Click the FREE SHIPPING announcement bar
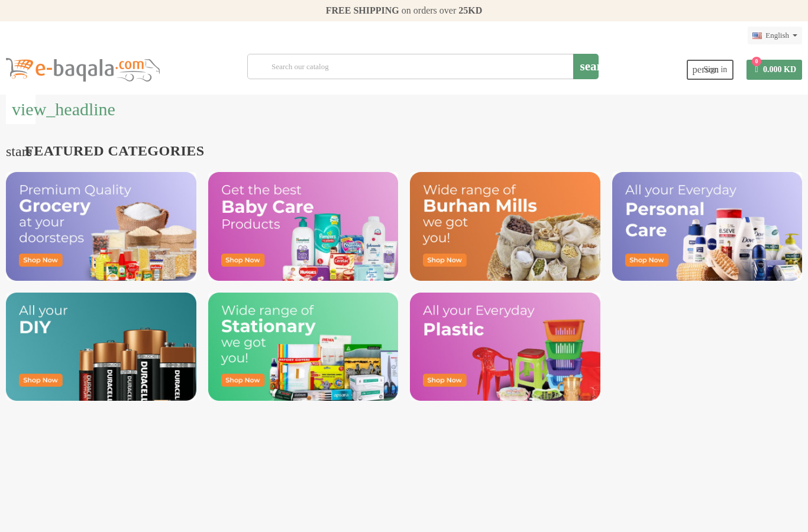This screenshot has width=808, height=532. (x=404, y=11)
